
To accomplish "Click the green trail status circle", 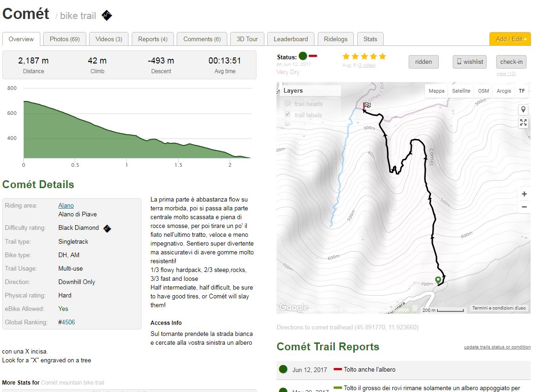I will pyautogui.click(x=303, y=56).
